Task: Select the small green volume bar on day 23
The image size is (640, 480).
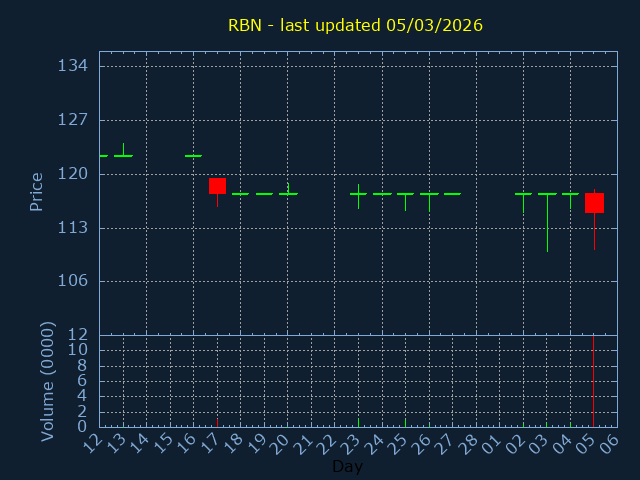Action: click(x=358, y=422)
